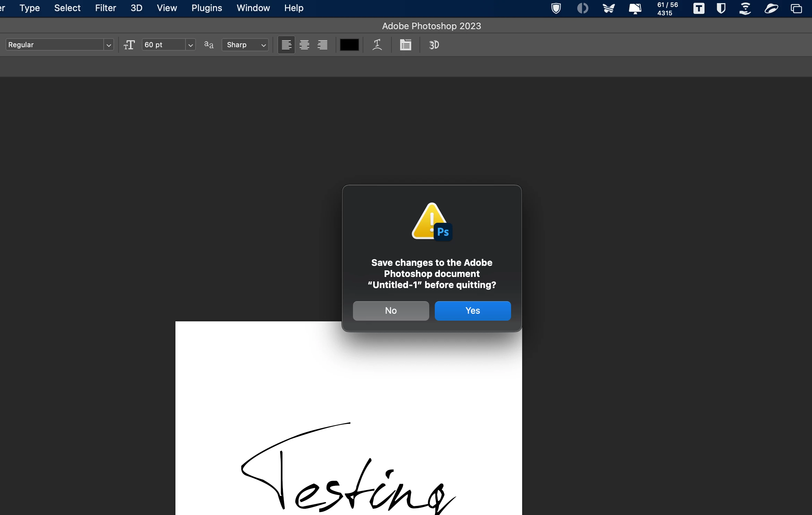
Task: Open the Plugins menu
Action: (x=207, y=8)
